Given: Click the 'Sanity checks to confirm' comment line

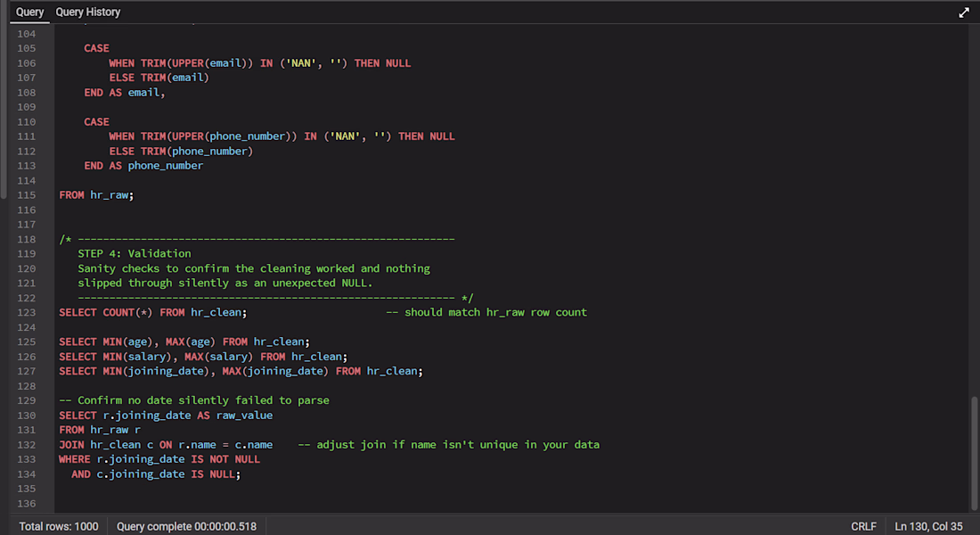Looking at the screenshot, I should (254, 268).
